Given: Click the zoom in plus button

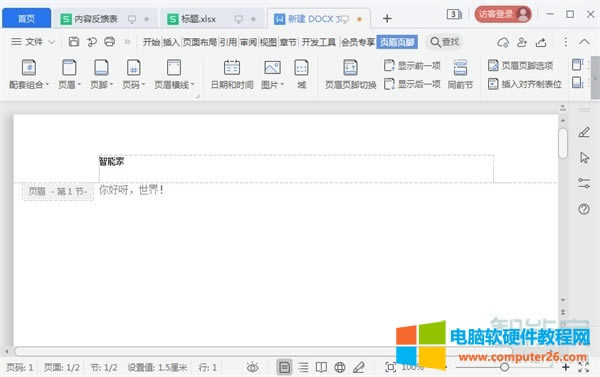Looking at the screenshot, I should [566, 367].
